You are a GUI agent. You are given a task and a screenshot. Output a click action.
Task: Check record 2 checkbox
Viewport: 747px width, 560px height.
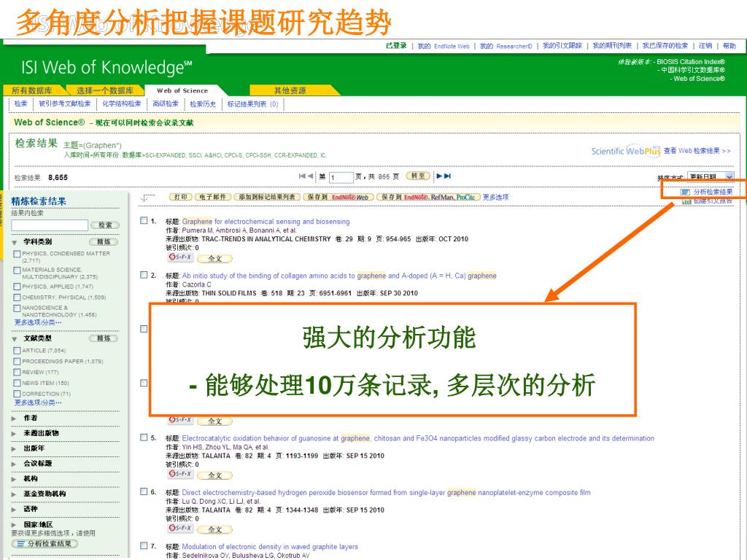(144, 275)
